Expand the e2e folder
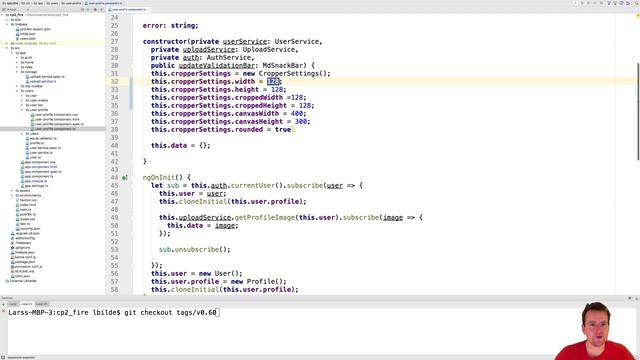The width and height of the screenshot is (640, 360). click(7, 20)
